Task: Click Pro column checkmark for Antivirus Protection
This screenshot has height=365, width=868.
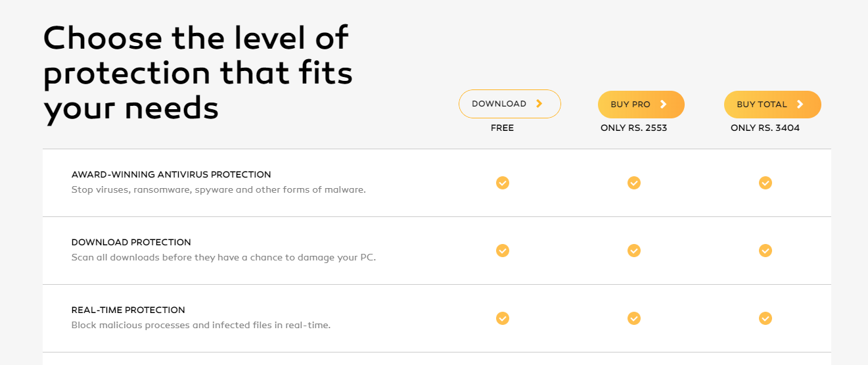Action: tap(634, 183)
